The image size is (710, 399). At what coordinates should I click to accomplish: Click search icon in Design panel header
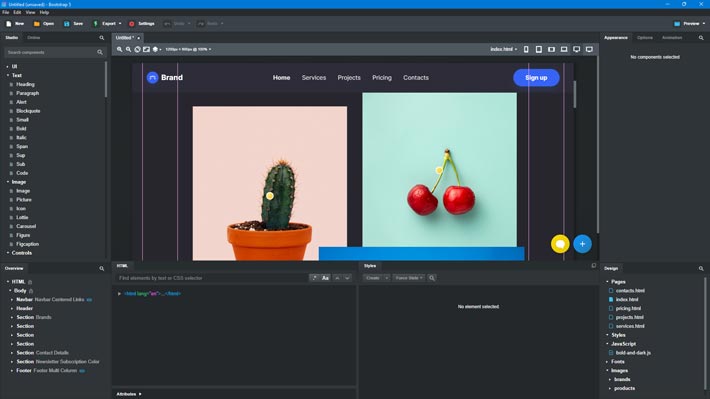pos(701,269)
